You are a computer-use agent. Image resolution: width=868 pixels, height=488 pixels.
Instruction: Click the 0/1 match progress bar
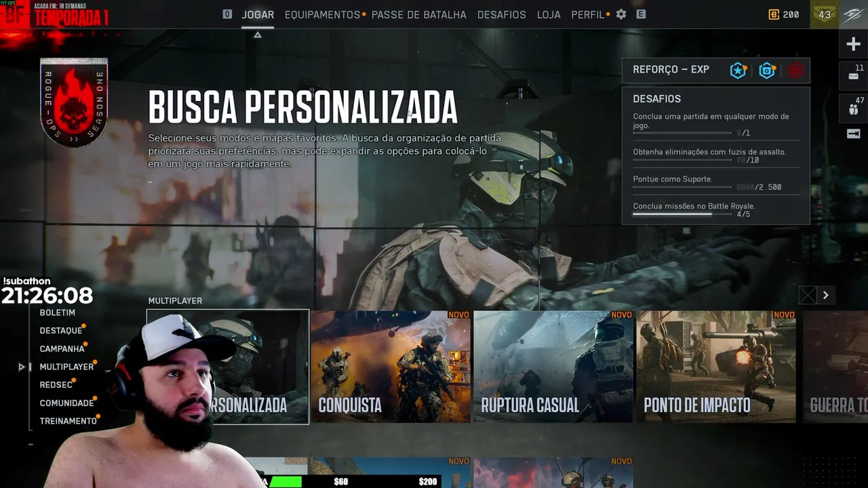click(682, 133)
